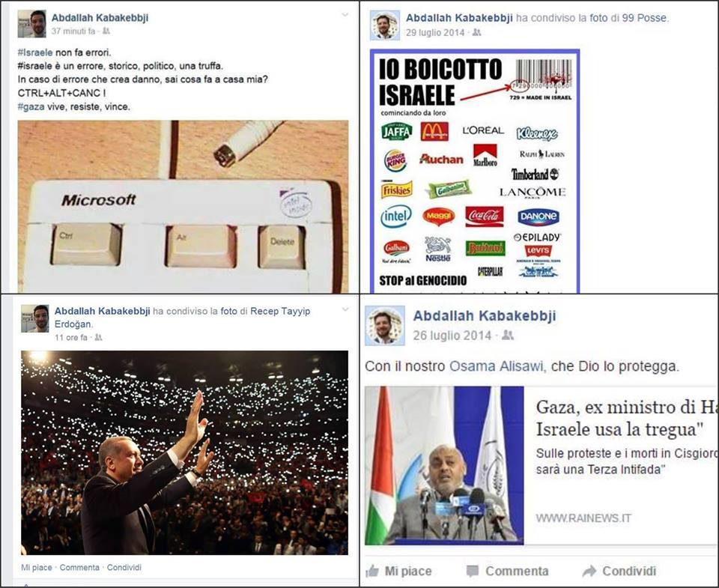Click the Commenta speech bubble icon

click(x=473, y=571)
